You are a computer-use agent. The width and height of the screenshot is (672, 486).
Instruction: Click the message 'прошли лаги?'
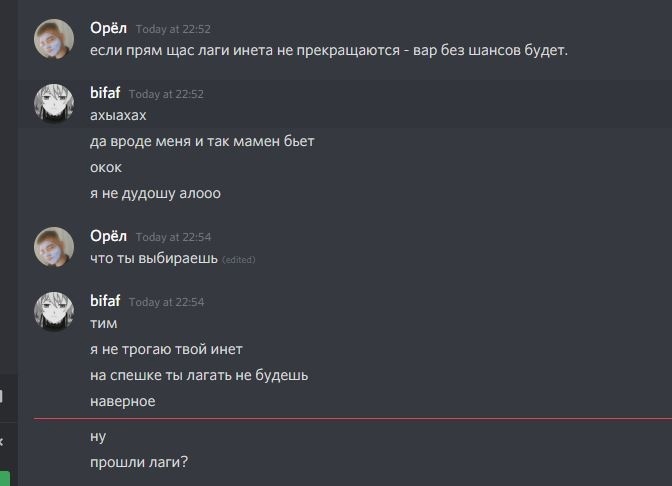tap(139, 462)
